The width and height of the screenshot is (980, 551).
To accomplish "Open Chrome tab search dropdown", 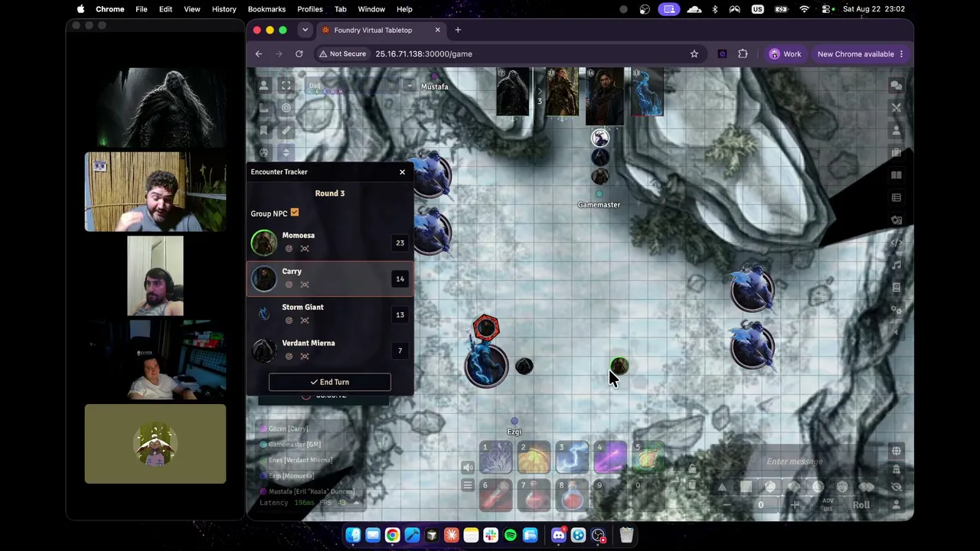I will pyautogui.click(x=305, y=30).
